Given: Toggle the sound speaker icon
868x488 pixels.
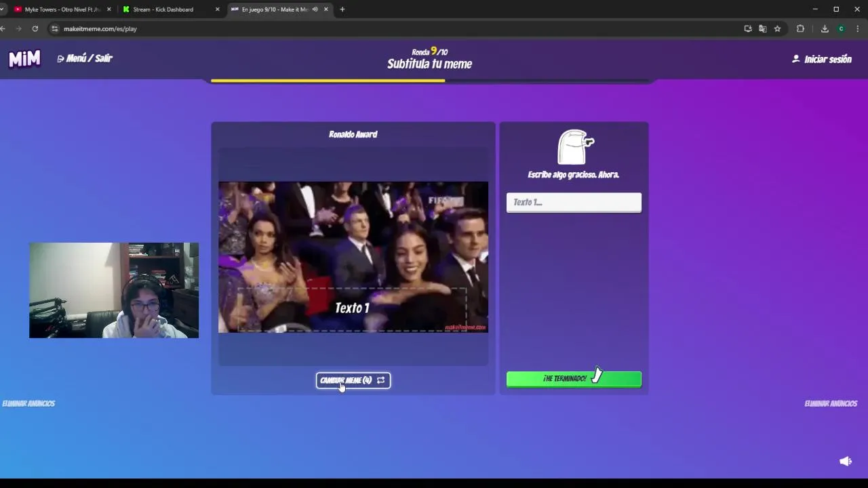Looking at the screenshot, I should click(846, 462).
